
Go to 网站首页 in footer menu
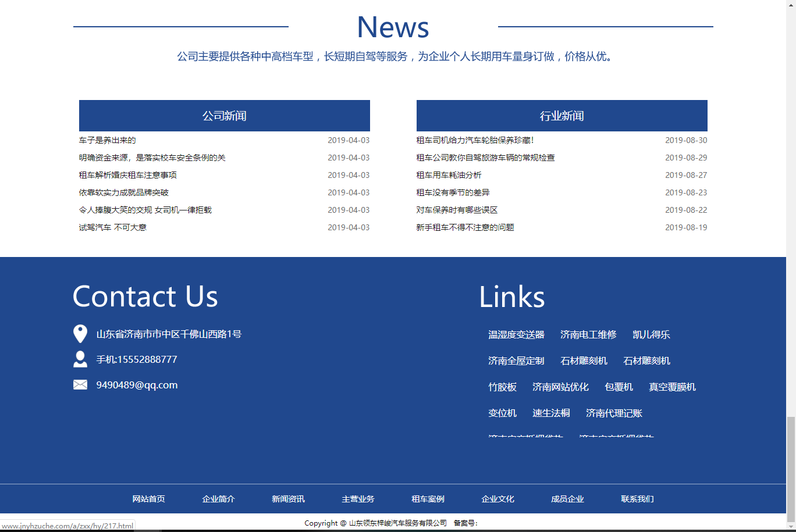click(x=148, y=499)
